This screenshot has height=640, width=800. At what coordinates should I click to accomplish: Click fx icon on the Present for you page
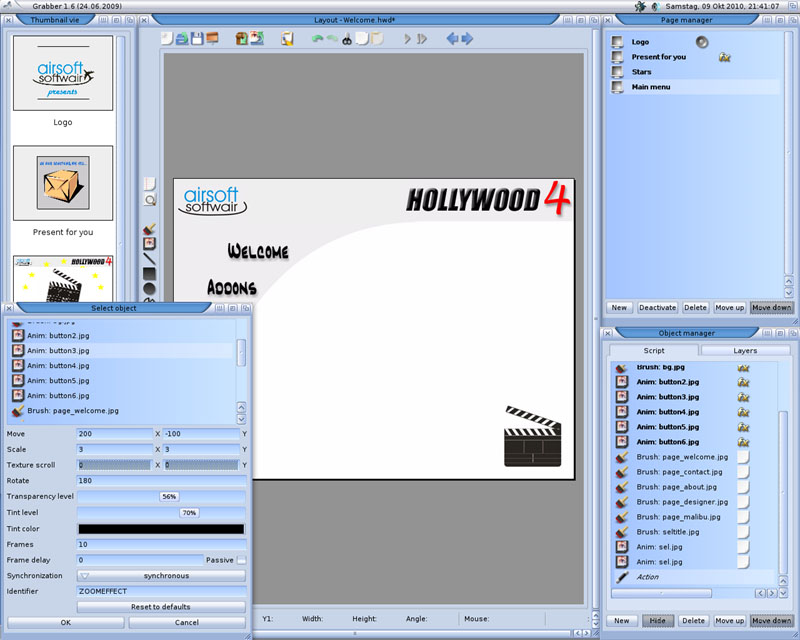click(724, 57)
